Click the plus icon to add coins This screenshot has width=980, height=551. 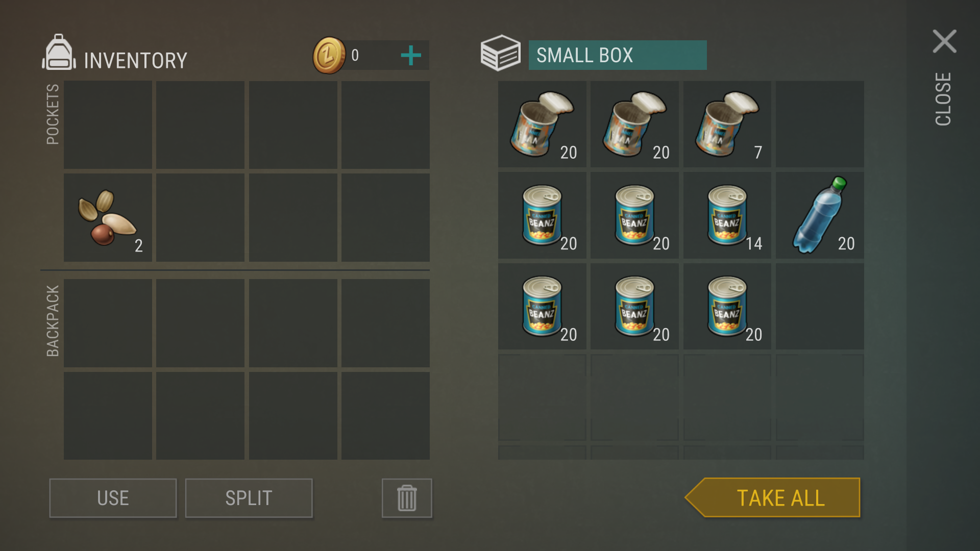click(411, 55)
